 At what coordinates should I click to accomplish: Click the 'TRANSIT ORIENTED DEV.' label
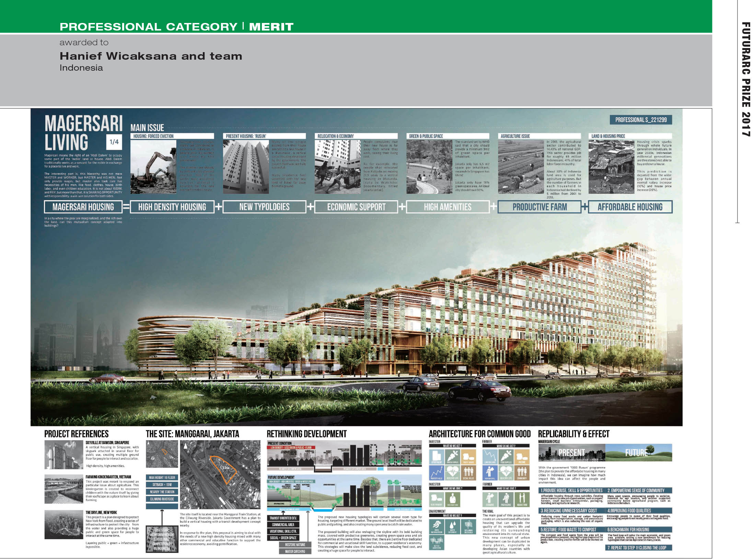(283, 518)
